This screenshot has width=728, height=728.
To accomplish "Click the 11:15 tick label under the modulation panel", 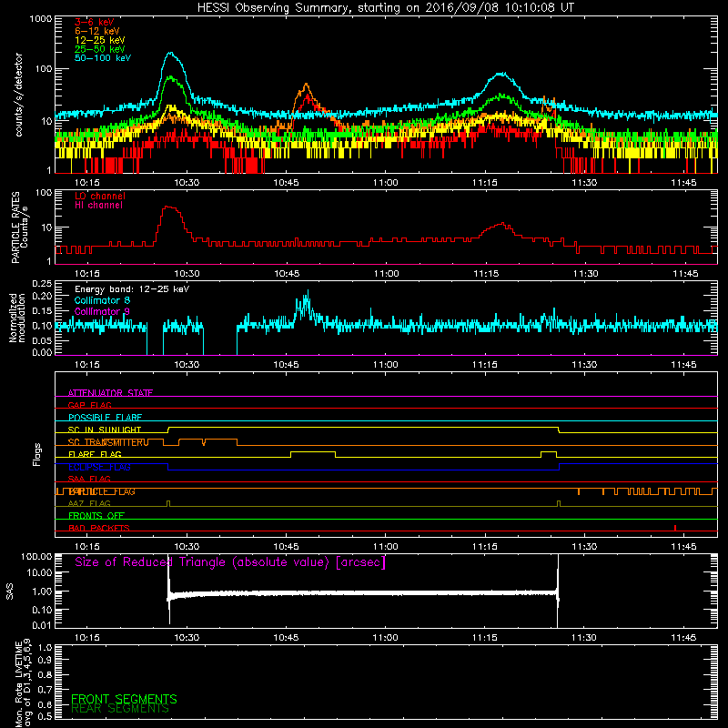I will [x=485, y=365].
